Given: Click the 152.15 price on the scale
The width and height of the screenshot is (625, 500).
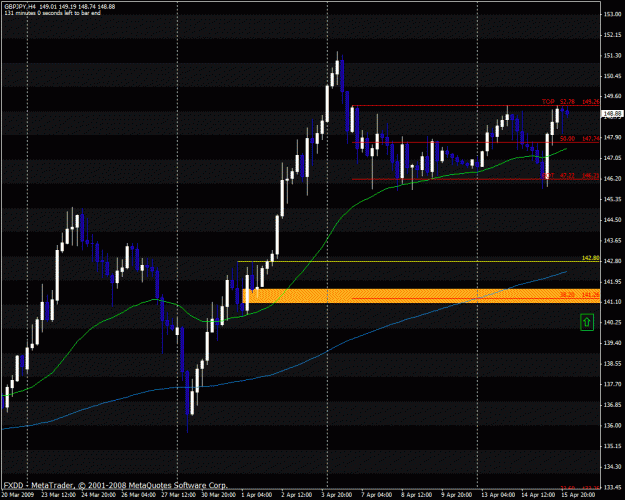Looking at the screenshot, I should pyautogui.click(x=613, y=35).
